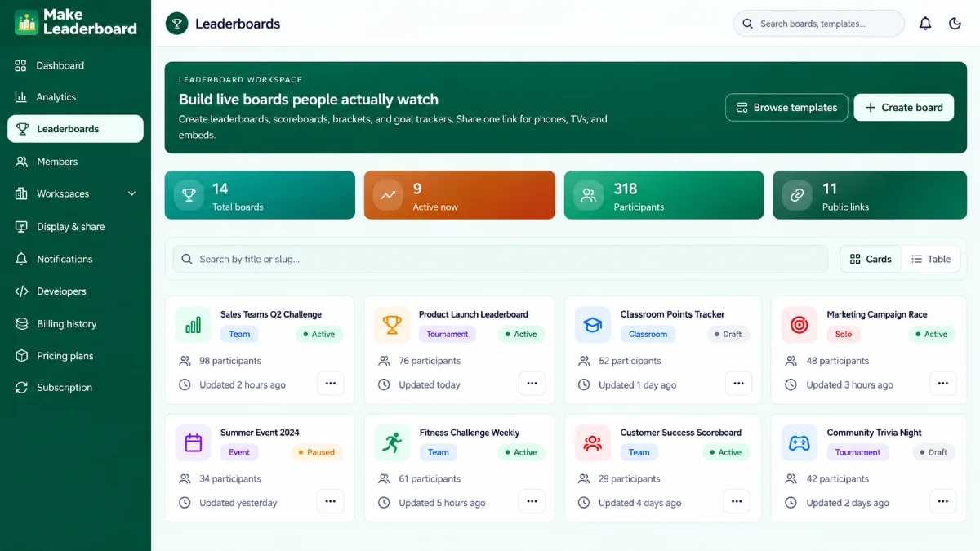Click "Updated 4 days ago" text
This screenshot has height=551, width=980.
pos(639,503)
